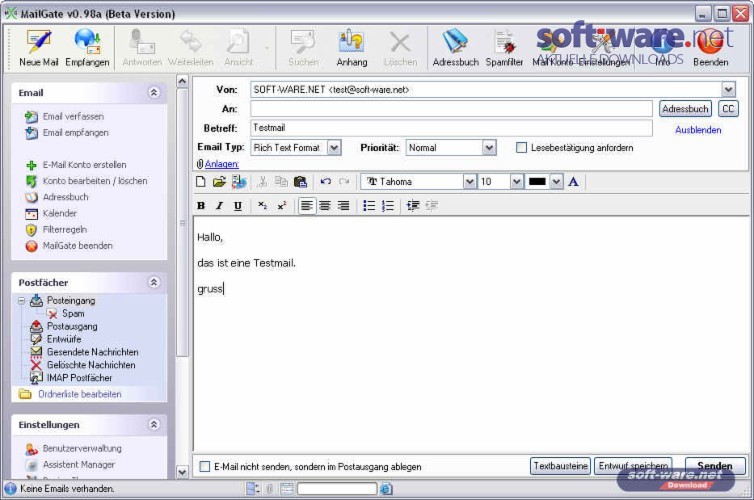Click the Beenden toolbar icon
The image size is (754, 500).
coord(710,47)
